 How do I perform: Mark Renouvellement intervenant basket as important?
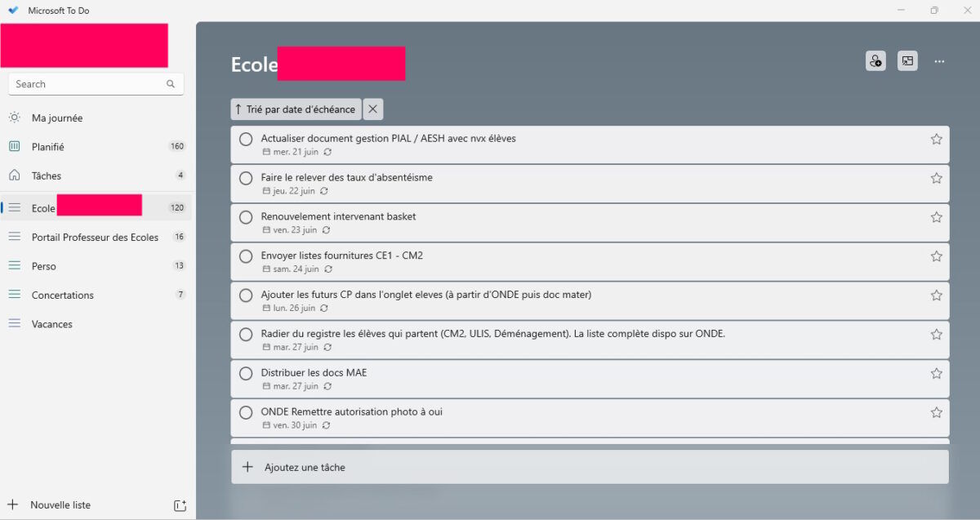pyautogui.click(x=937, y=217)
